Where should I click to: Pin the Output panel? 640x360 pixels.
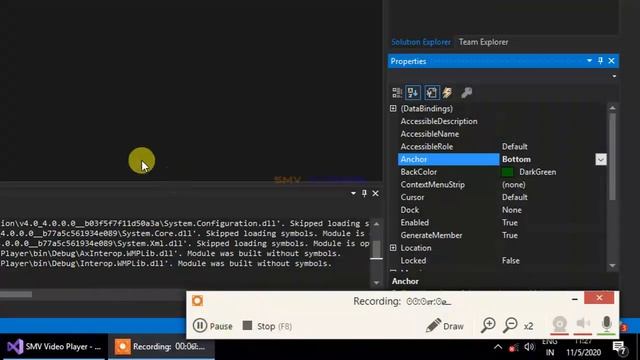pyautogui.click(x=364, y=193)
